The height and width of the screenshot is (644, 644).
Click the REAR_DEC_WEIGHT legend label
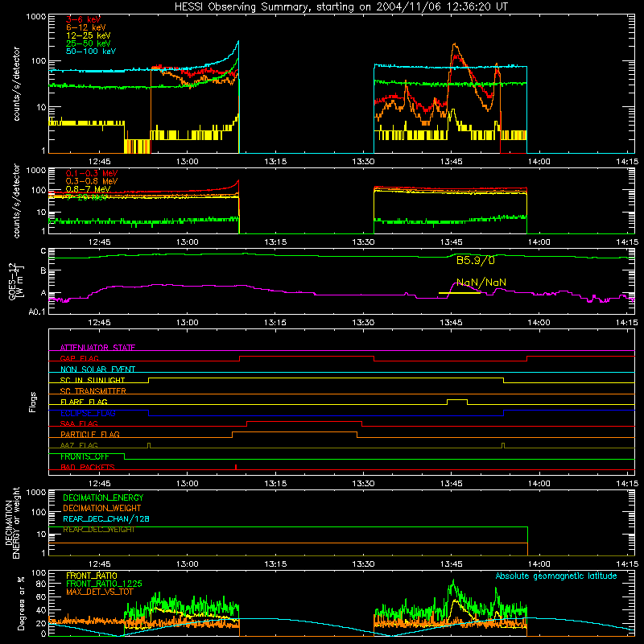(99, 530)
